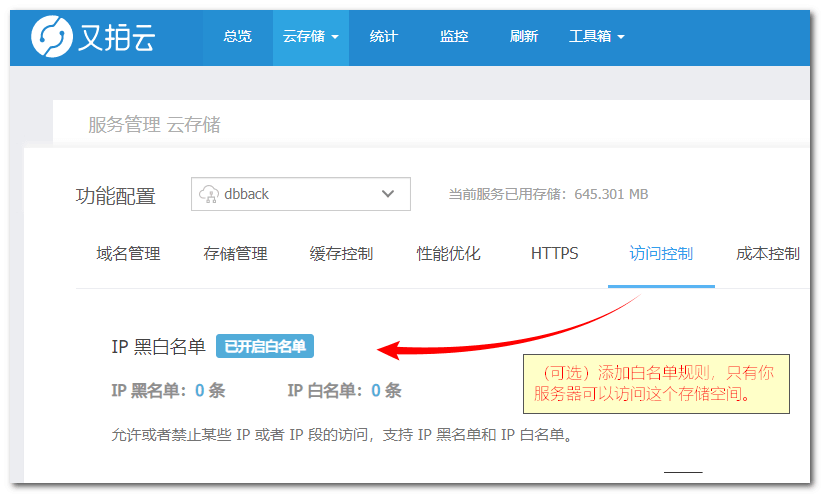Click the 已开启白名单 status badge
Viewport: 821px width, 494px height.
point(265,346)
